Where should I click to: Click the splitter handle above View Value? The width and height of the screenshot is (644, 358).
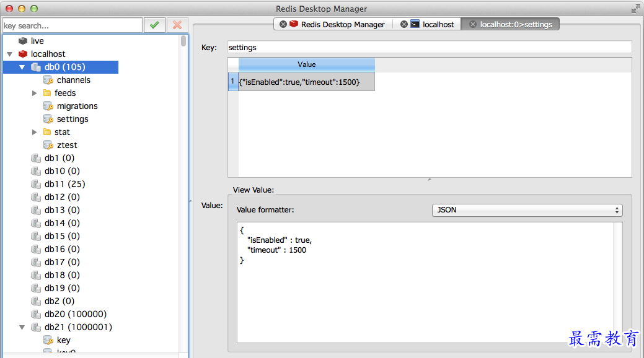(x=430, y=180)
